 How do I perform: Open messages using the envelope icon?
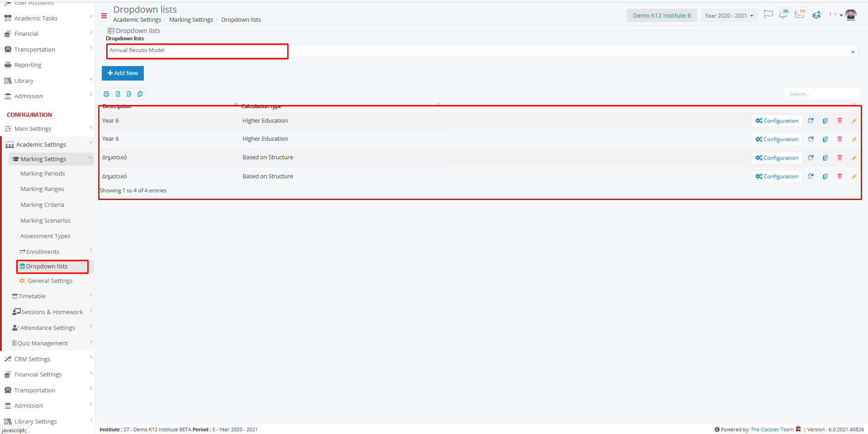click(x=799, y=15)
